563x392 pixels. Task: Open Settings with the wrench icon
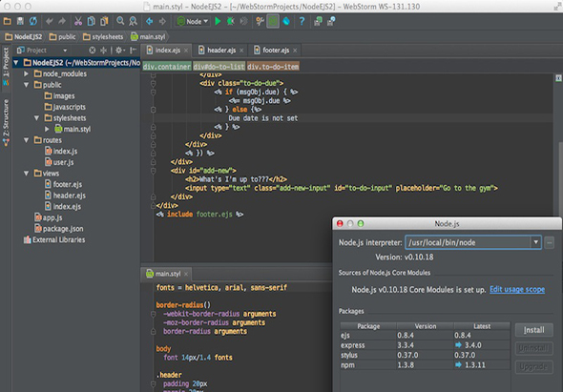point(260,22)
